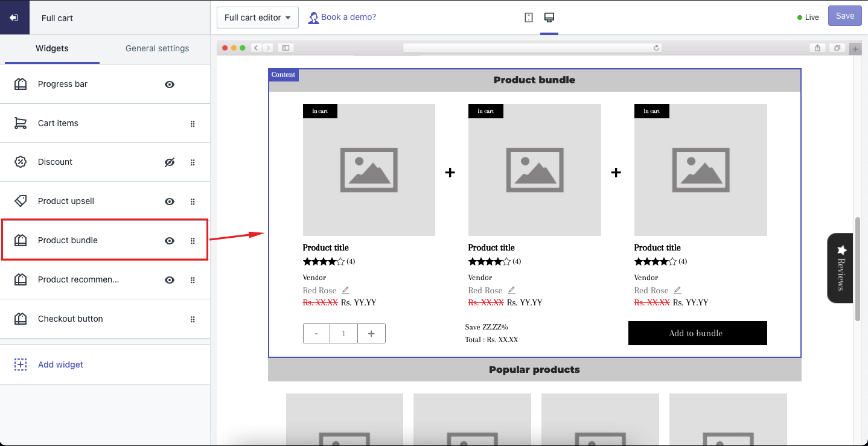Hide the Product recommendation widget

(170, 280)
